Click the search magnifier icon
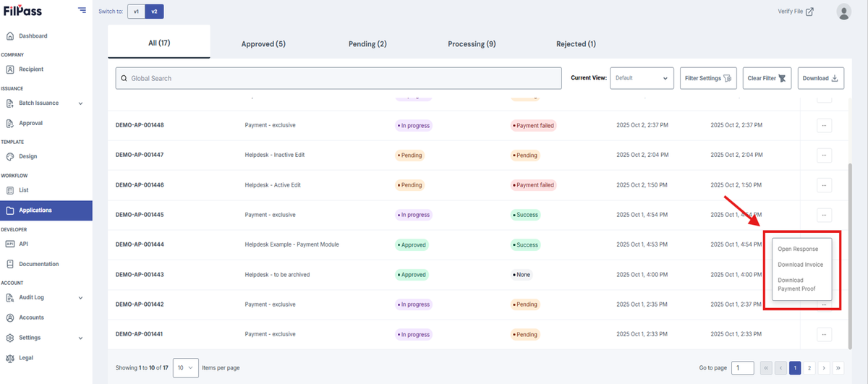This screenshot has height=384, width=868. 124,78
